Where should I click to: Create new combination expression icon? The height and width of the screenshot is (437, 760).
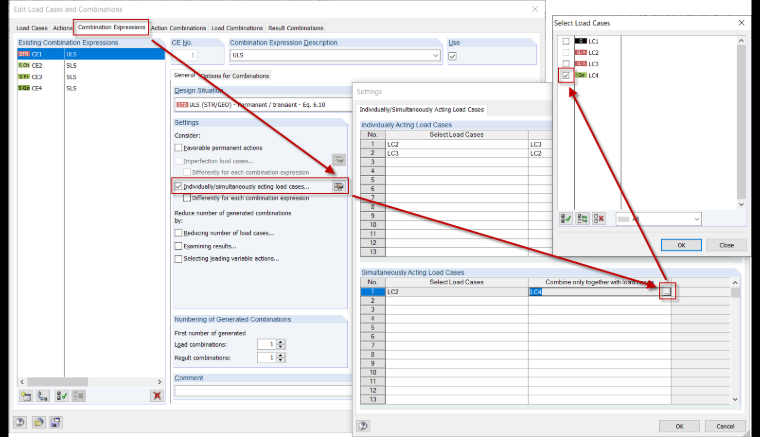(x=26, y=396)
